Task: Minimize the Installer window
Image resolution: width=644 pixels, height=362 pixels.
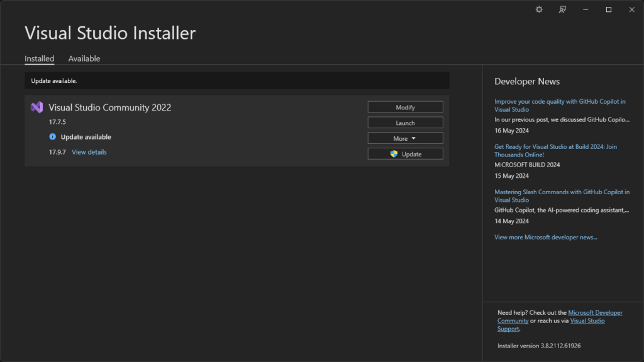Action: tap(586, 9)
